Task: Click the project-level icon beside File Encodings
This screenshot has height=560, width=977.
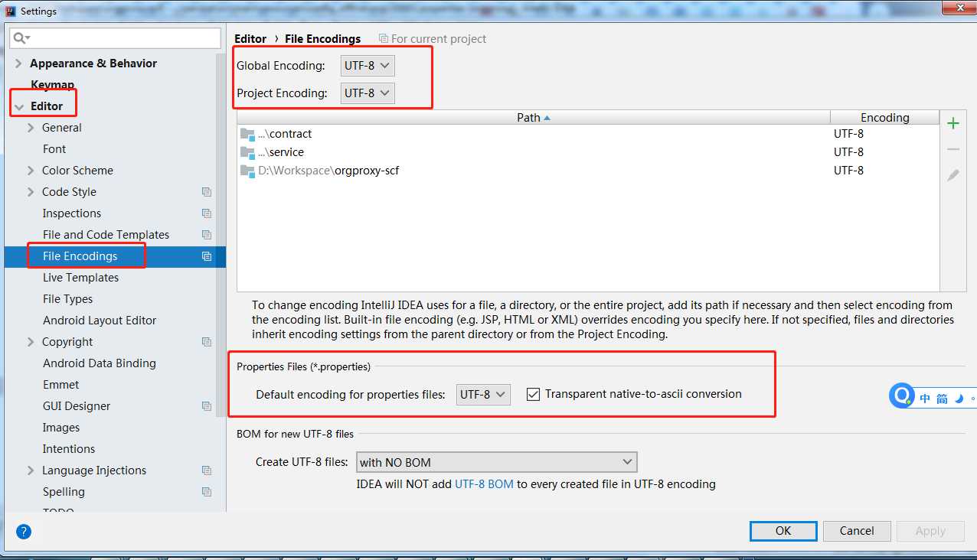Action: (207, 256)
